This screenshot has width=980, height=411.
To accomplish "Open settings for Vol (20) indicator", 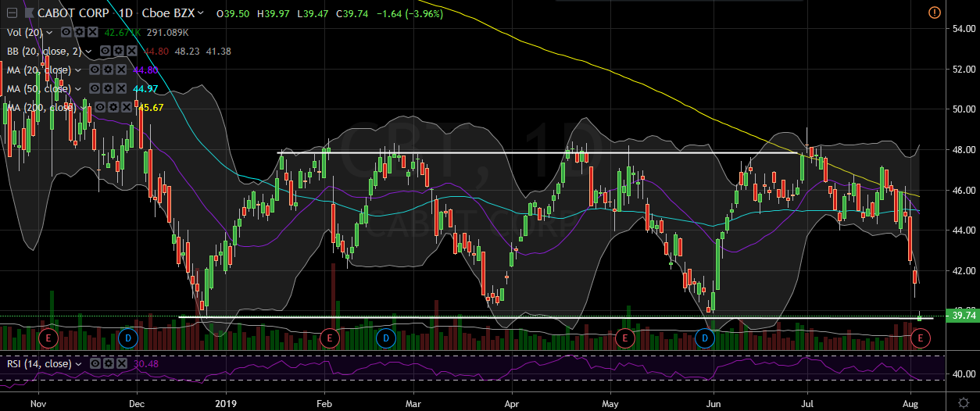I will point(79,32).
